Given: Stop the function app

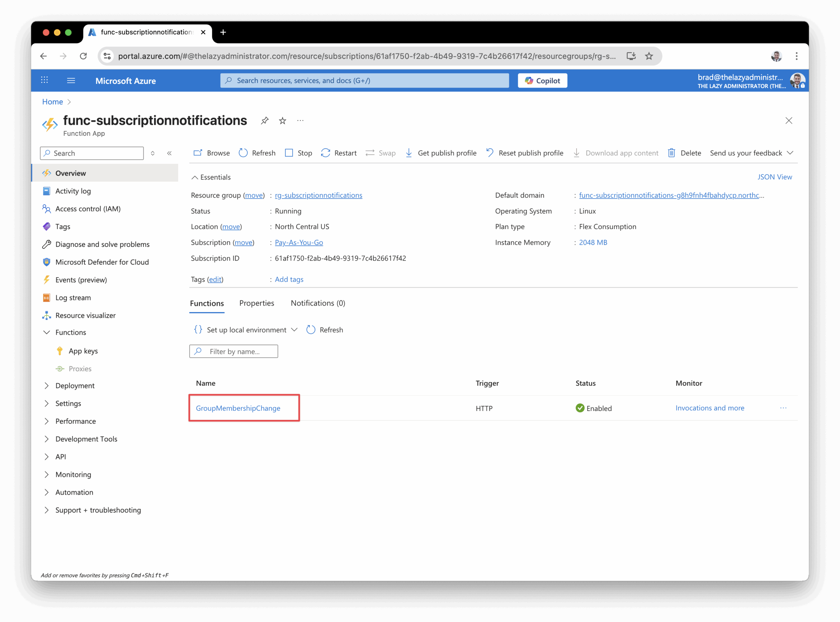Looking at the screenshot, I should [299, 153].
